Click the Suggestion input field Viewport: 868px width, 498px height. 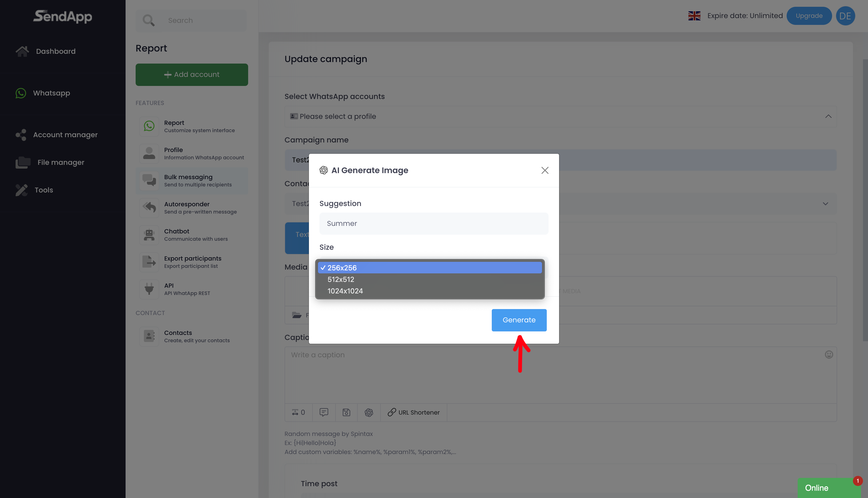(433, 224)
